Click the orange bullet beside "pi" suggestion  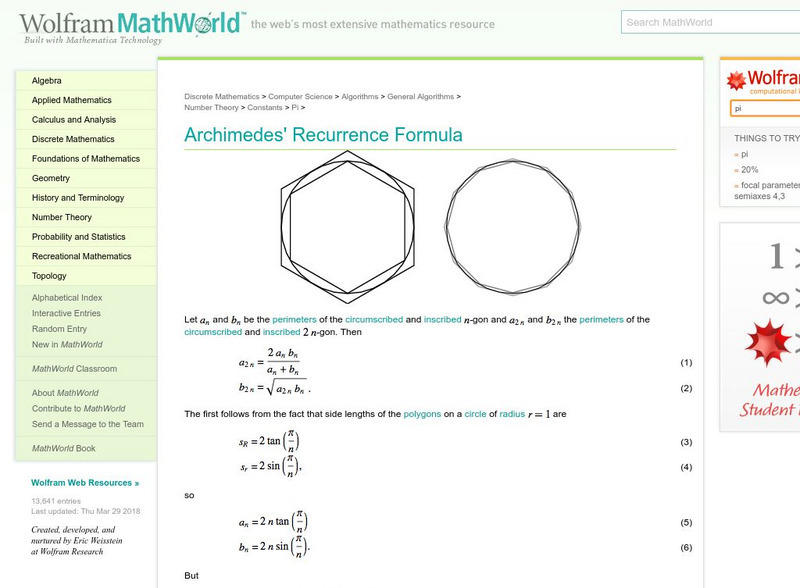(734, 155)
